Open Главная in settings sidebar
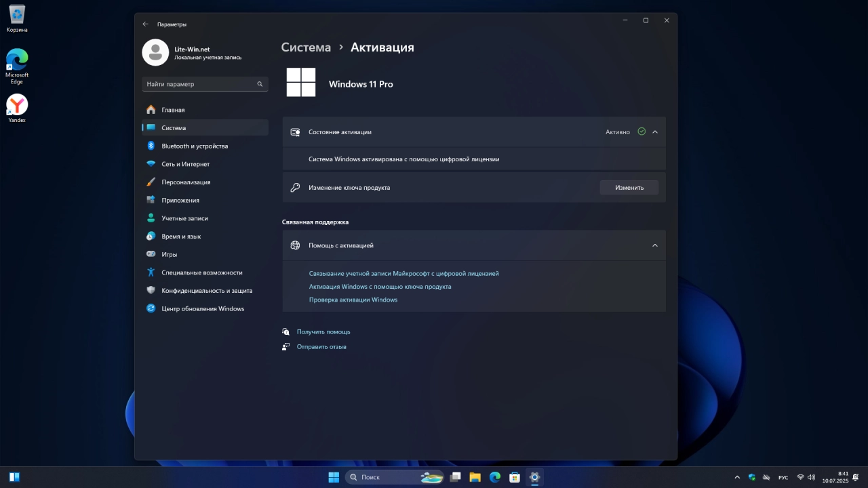Viewport: 868px width, 488px height. [x=205, y=110]
